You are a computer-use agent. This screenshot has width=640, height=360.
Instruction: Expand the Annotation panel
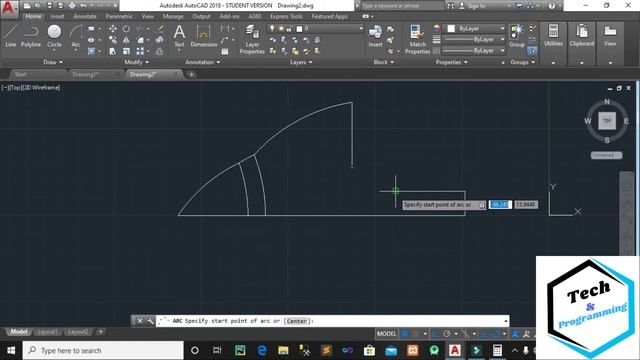203,62
